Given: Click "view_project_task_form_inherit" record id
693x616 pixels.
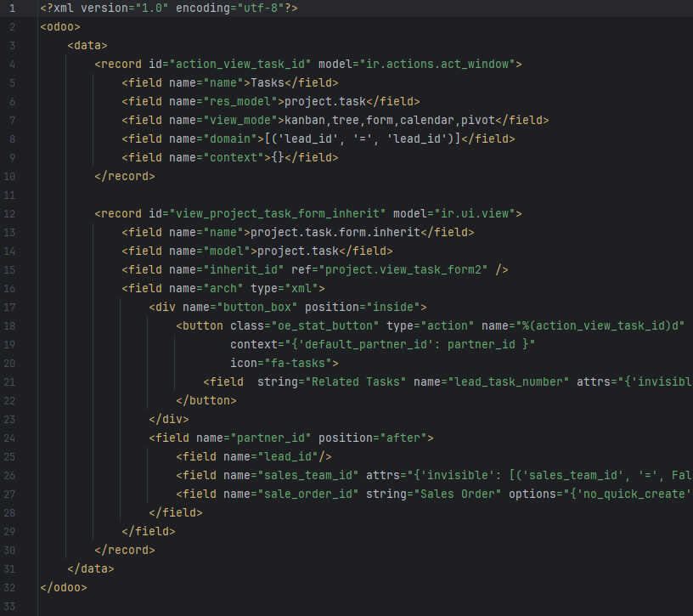Looking at the screenshot, I should (278, 213).
